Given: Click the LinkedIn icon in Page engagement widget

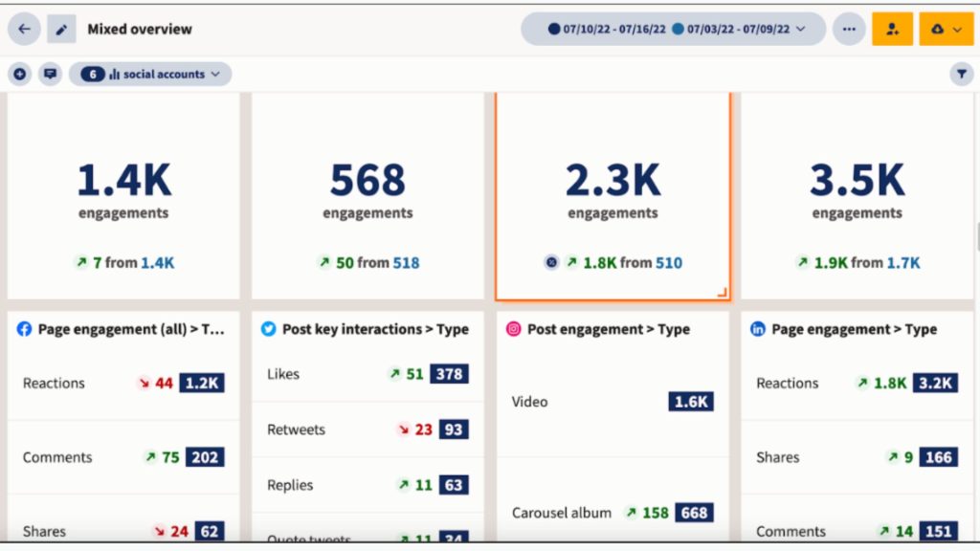Looking at the screenshot, I should click(758, 329).
